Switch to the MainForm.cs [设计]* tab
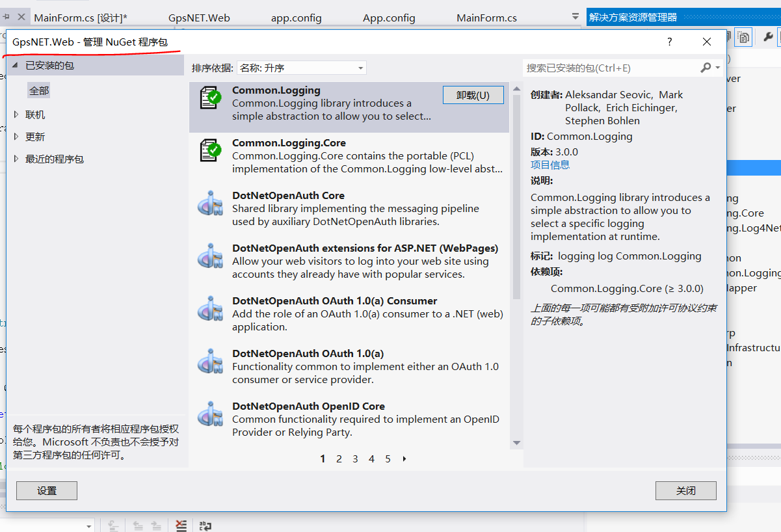The width and height of the screenshot is (781, 532). [x=81, y=18]
